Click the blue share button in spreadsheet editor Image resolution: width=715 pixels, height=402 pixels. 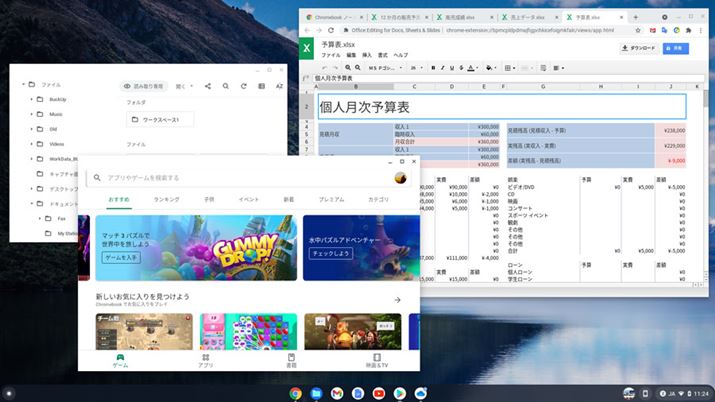tap(675, 48)
